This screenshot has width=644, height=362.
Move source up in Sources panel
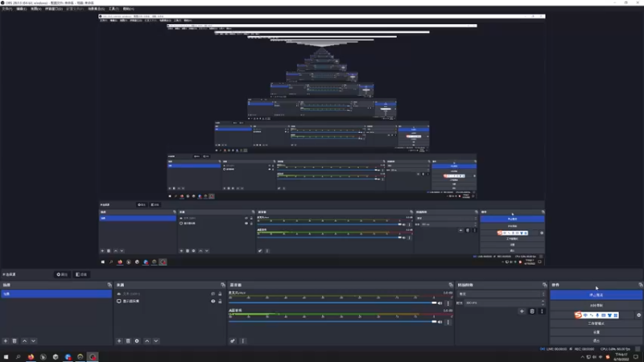(147, 341)
